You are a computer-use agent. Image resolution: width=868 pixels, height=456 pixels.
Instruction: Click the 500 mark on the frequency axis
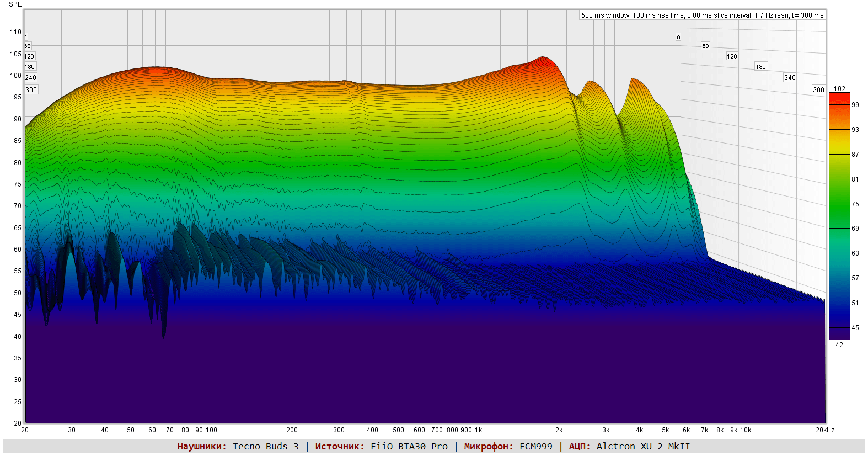click(x=398, y=430)
